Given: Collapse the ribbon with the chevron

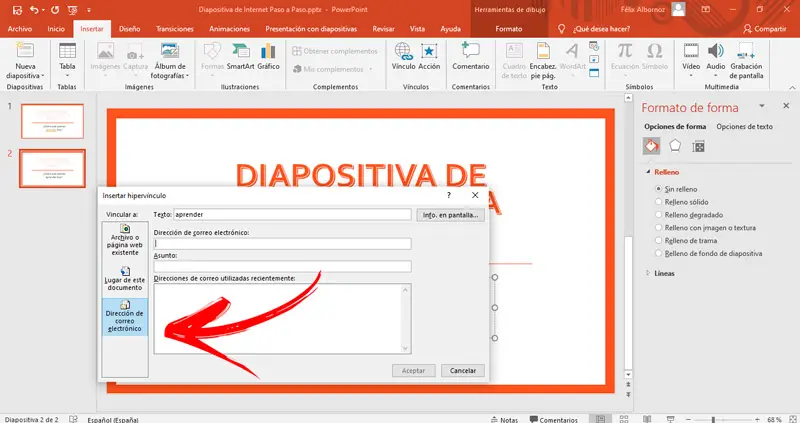Looking at the screenshot, I should [x=792, y=88].
